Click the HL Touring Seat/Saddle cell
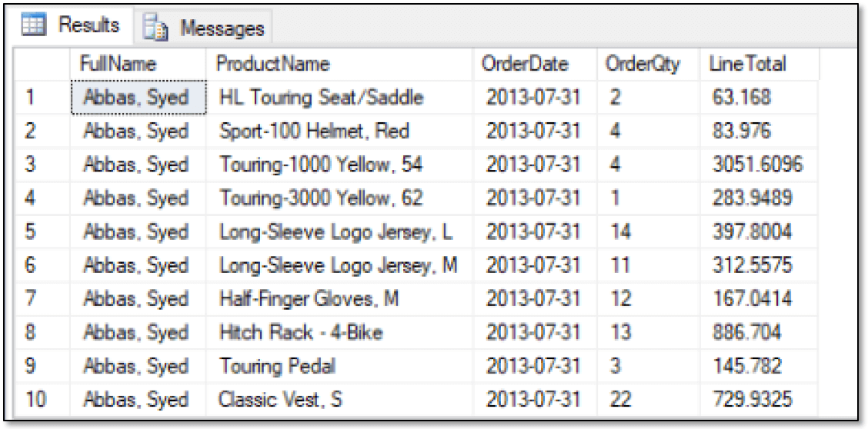Screen dimensions: 868x429 [x=321, y=98]
